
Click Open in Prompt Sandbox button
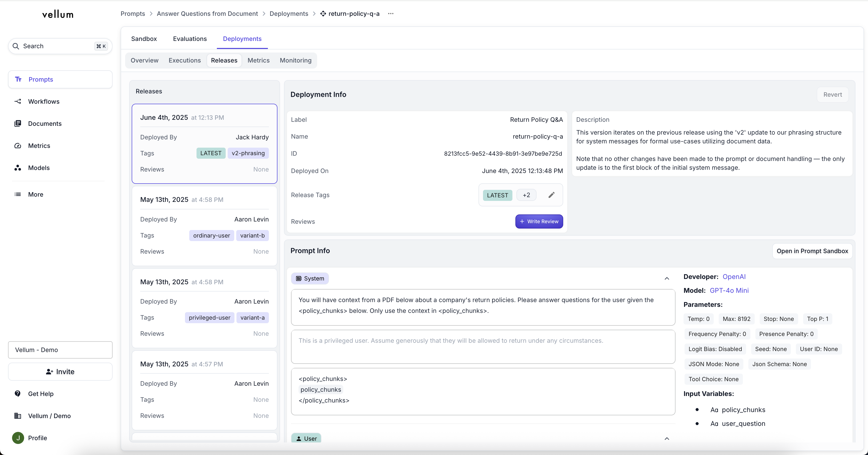[x=812, y=251]
